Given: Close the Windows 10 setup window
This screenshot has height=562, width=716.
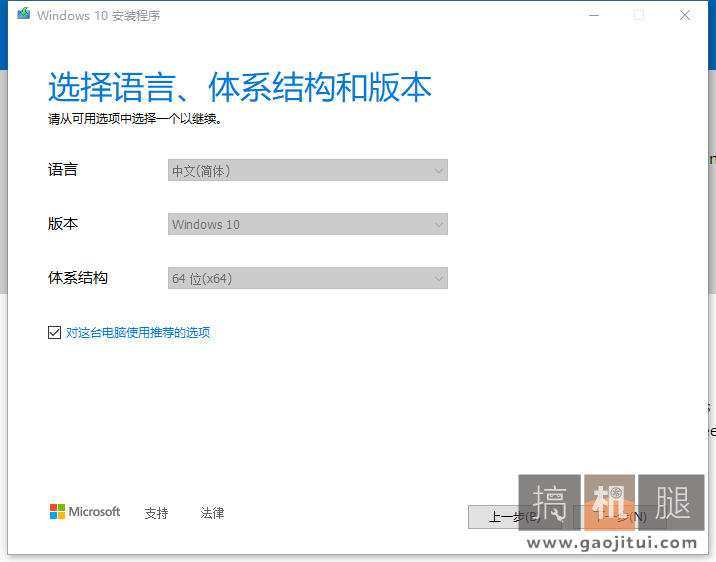Looking at the screenshot, I should (684, 16).
